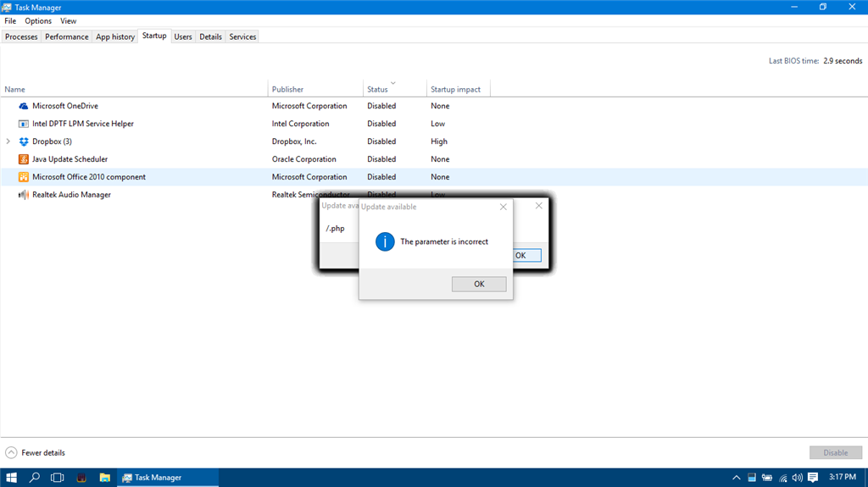The width and height of the screenshot is (868, 487).
Task: Click the network monitor tray icon
Action: (752, 478)
